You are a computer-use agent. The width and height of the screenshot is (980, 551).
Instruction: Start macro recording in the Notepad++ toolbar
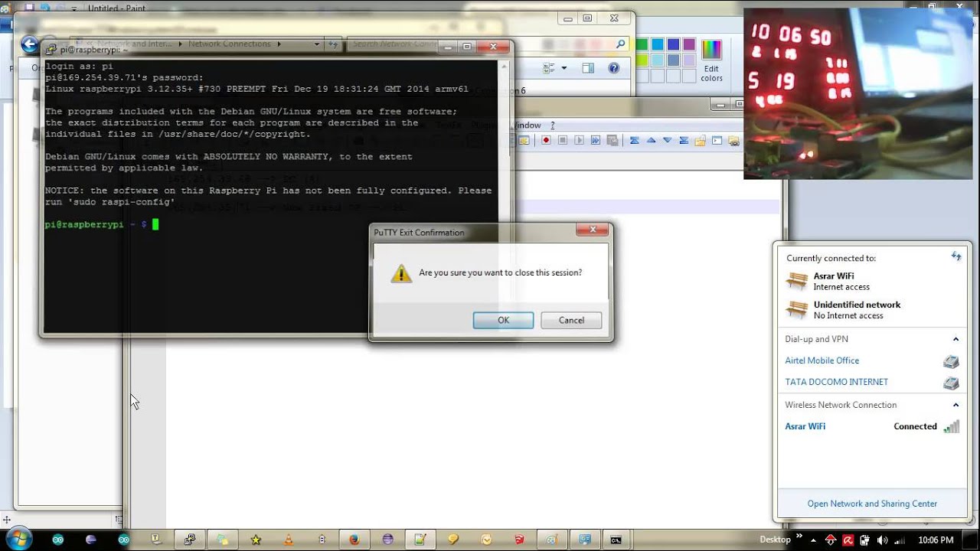pos(546,140)
